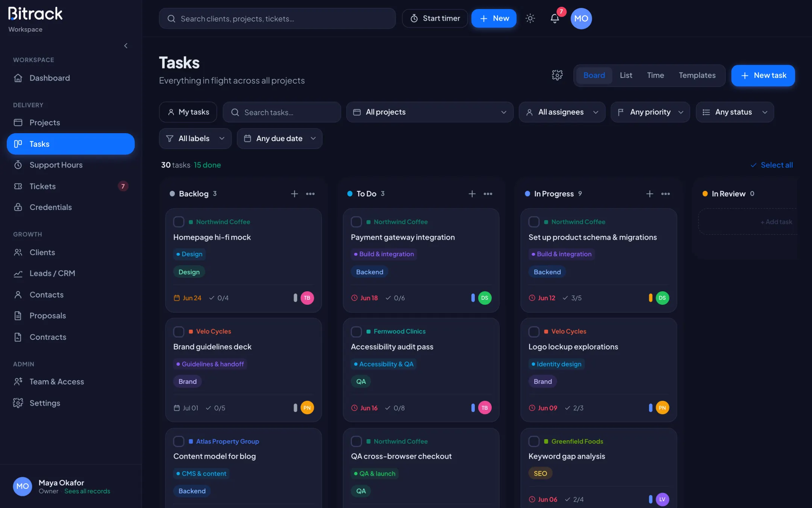Click priority marker on Set up product schema card
Viewport: 812px width, 508px height.
(650, 298)
